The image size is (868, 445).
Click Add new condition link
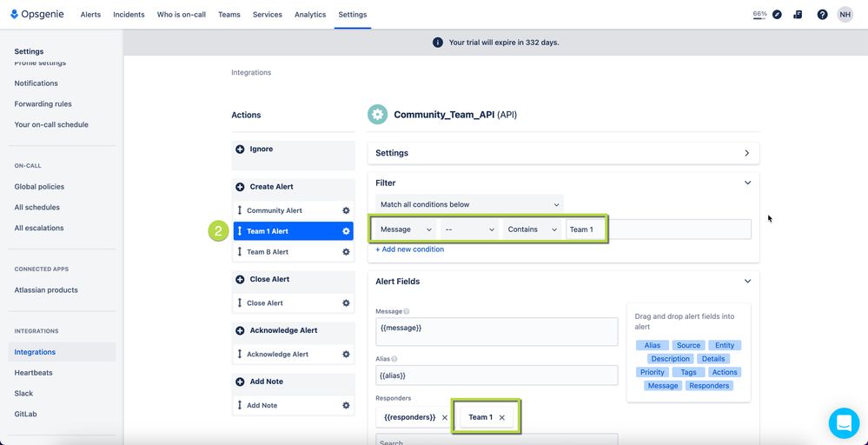click(409, 249)
